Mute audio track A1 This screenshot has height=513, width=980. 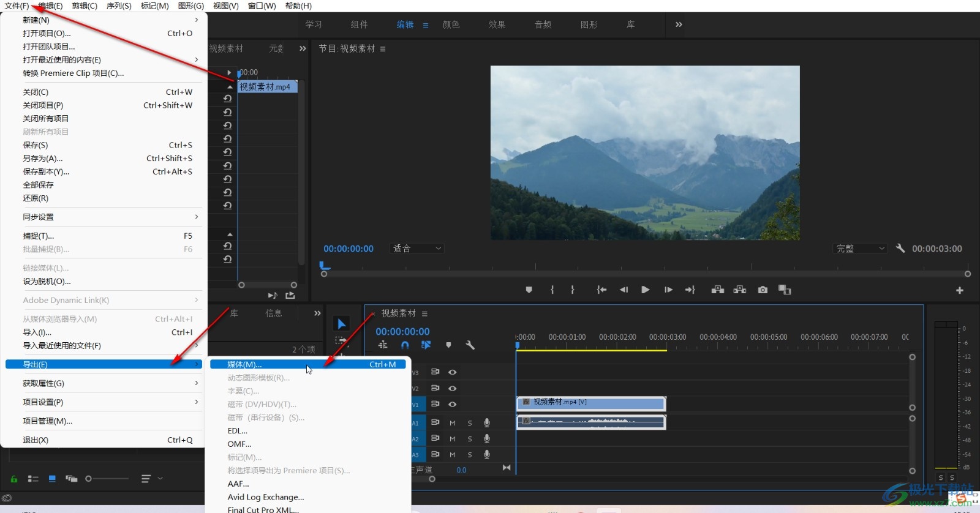tap(453, 422)
